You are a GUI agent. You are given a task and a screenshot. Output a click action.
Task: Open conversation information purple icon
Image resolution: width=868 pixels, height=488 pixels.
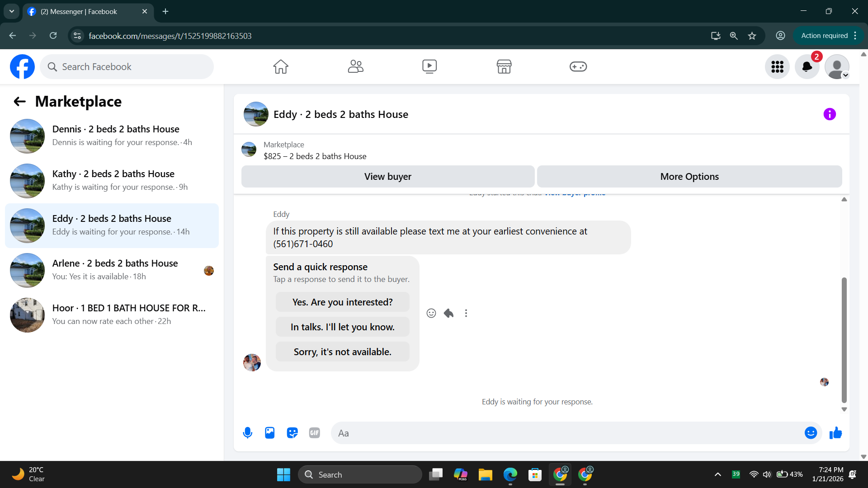(830, 114)
